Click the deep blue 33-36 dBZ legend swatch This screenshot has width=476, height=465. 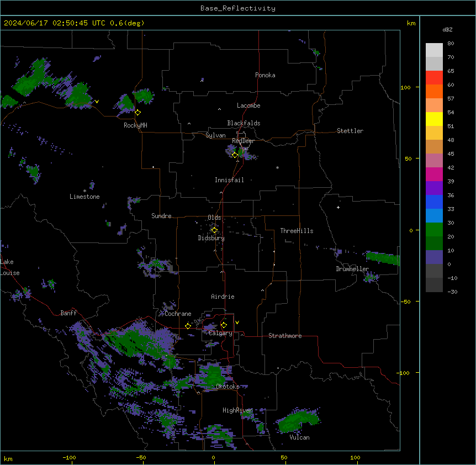434,202
